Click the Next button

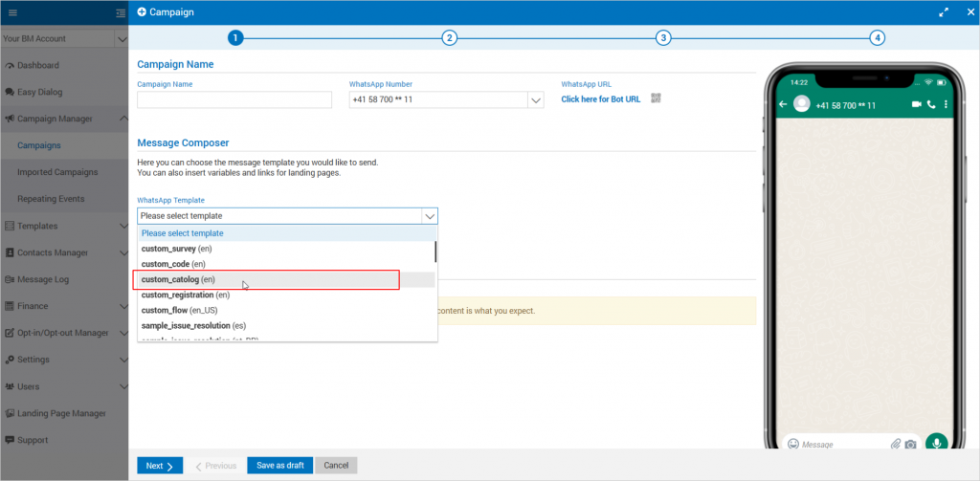[x=159, y=466]
